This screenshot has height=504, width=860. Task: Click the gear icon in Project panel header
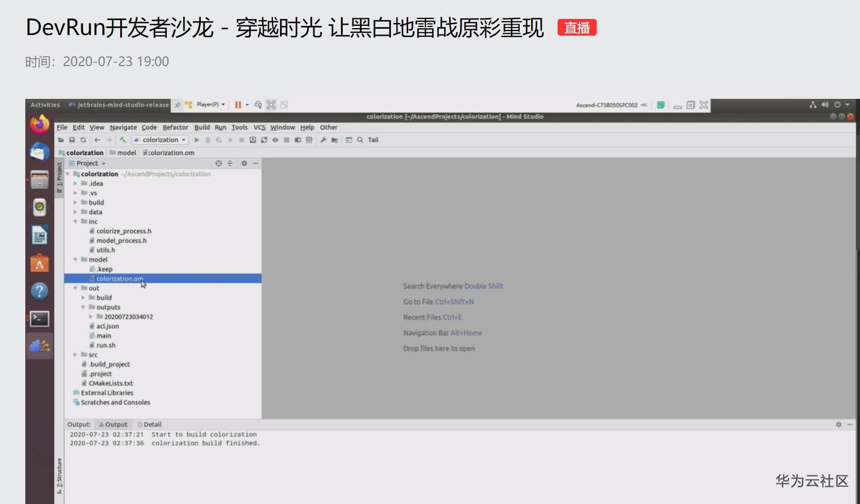coord(244,163)
